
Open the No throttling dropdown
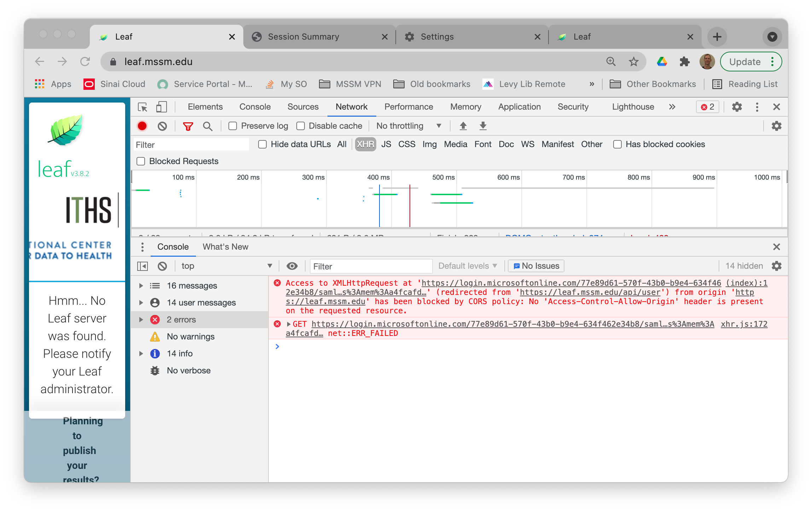(x=408, y=126)
